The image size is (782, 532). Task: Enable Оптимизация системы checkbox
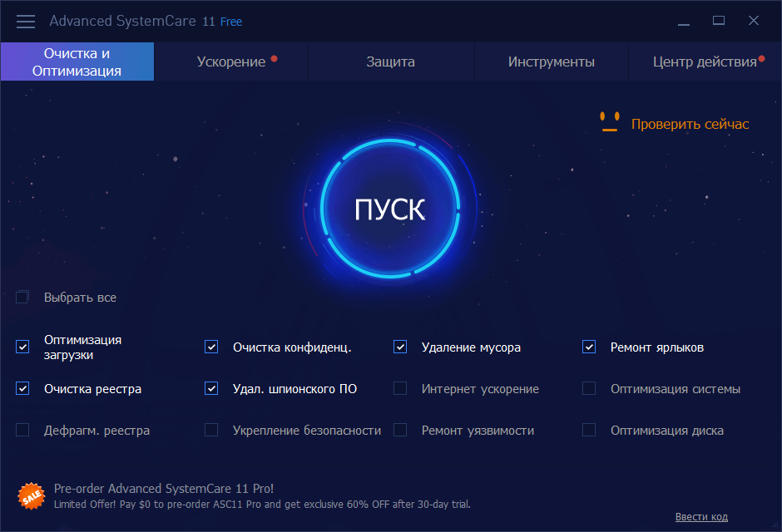[x=589, y=388]
